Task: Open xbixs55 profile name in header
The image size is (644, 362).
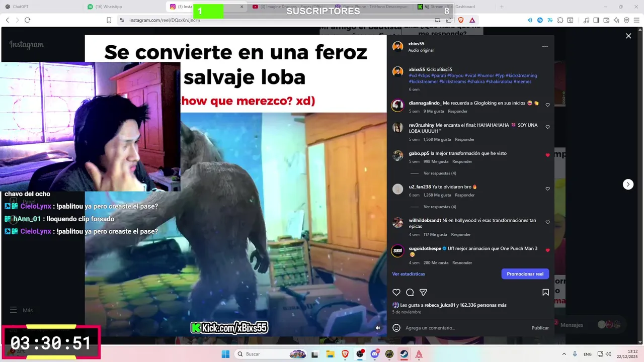Action: coord(416,44)
